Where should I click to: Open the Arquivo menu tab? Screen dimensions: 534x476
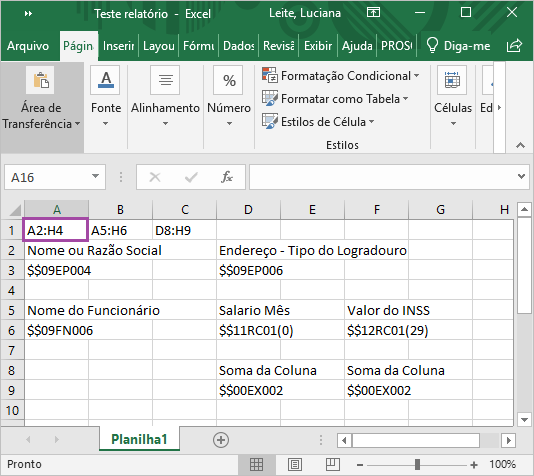coord(28,46)
